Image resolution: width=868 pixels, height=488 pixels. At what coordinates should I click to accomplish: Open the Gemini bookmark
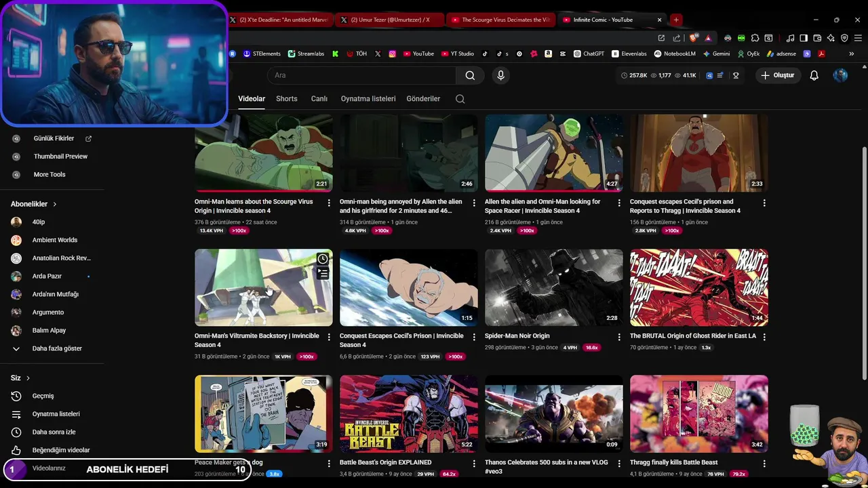pyautogui.click(x=716, y=54)
